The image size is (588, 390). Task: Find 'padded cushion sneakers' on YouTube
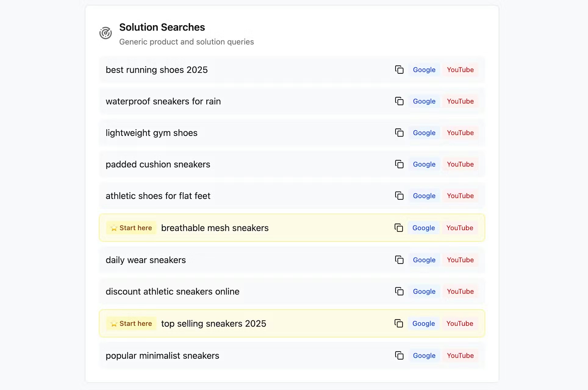[x=460, y=164]
